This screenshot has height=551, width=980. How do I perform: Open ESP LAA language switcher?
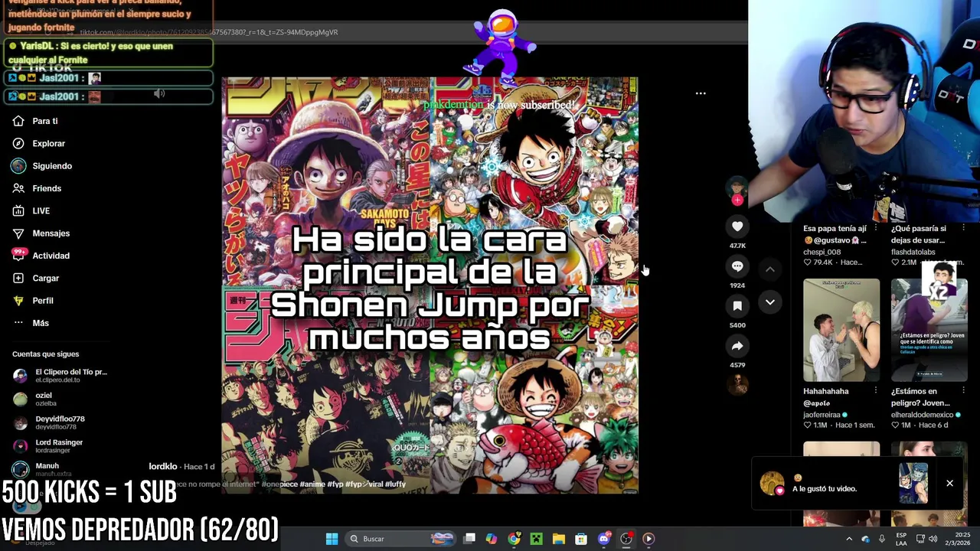pyautogui.click(x=901, y=539)
